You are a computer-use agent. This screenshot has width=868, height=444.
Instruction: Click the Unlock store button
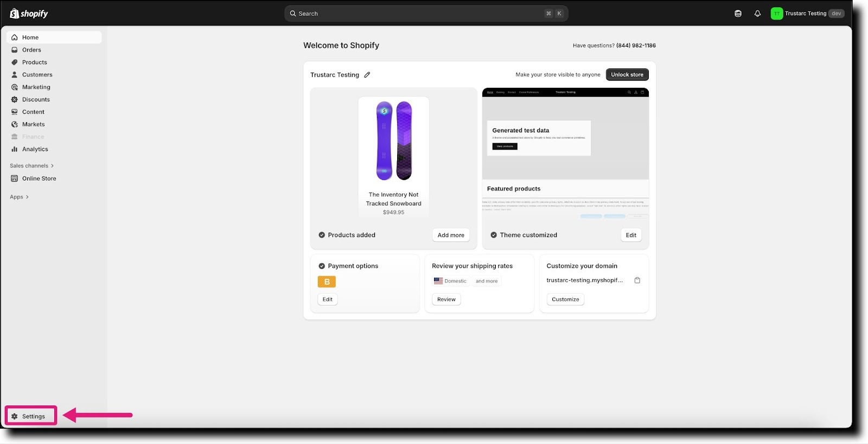point(627,75)
